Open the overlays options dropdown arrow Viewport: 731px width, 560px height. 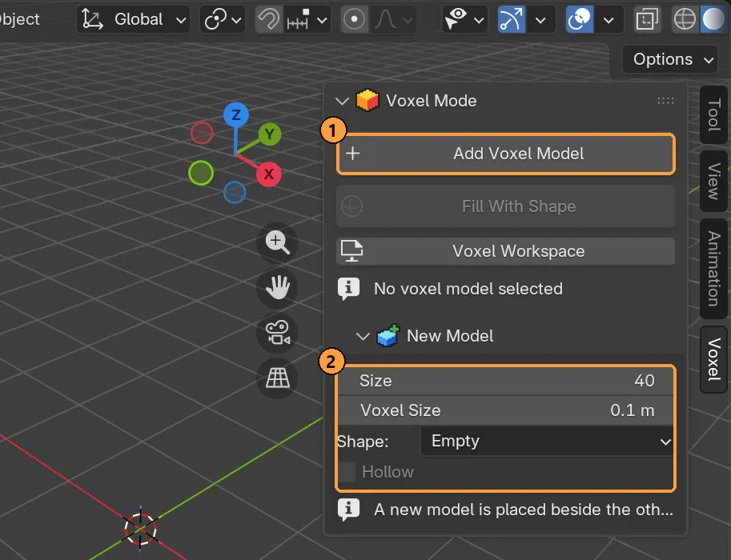click(x=608, y=19)
